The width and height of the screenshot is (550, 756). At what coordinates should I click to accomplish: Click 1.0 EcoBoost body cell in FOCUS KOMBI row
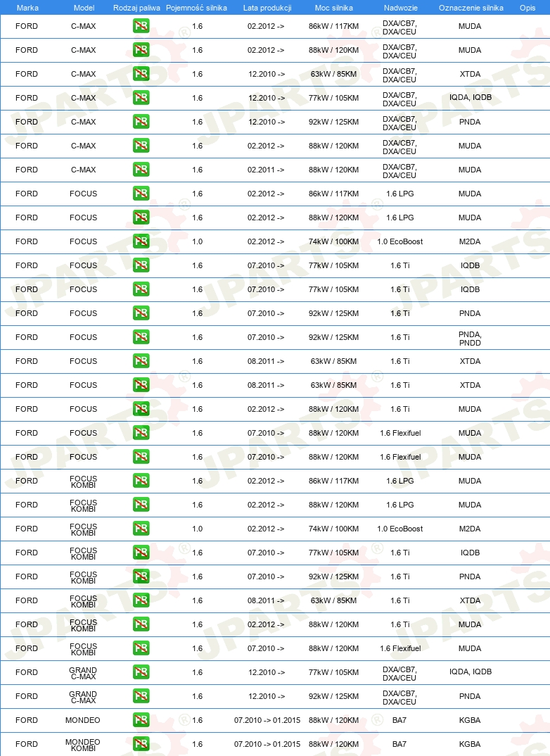click(x=399, y=529)
